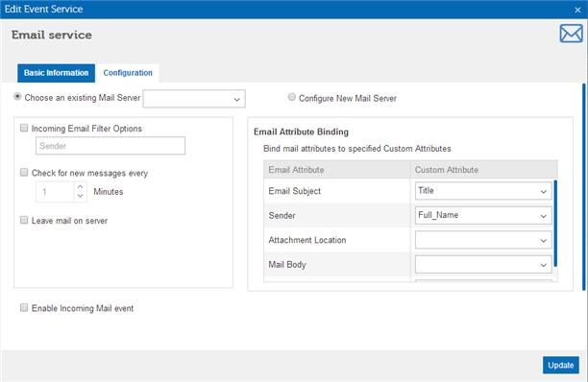Open the Attachment Location attribute dropdown
This screenshot has height=382, width=588.
pos(483,240)
